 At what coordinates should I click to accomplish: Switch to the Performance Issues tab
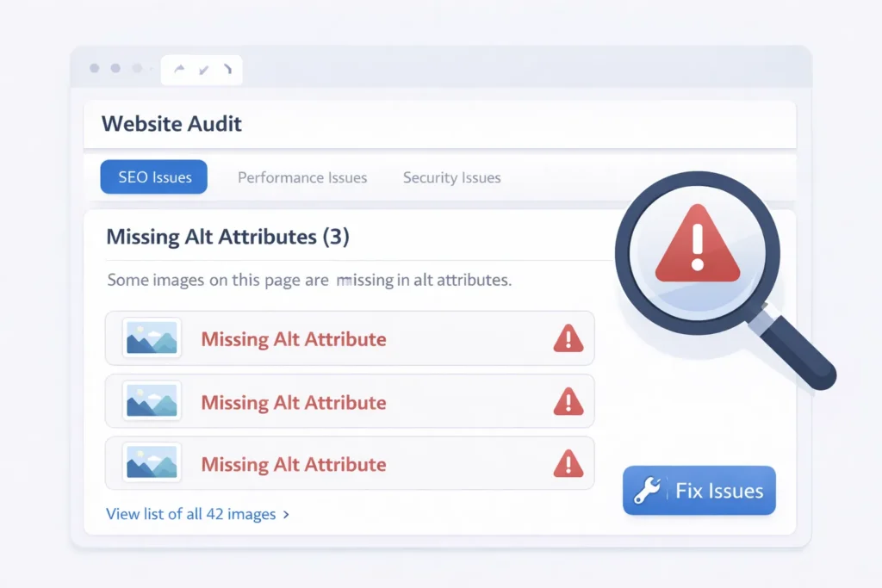click(302, 177)
